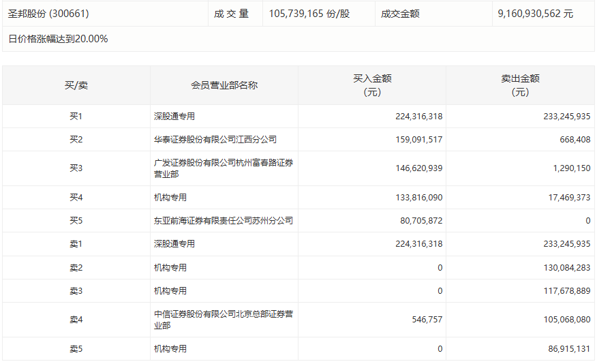Select the 卖4 row label
This screenshot has width=597, height=364.
76,320
